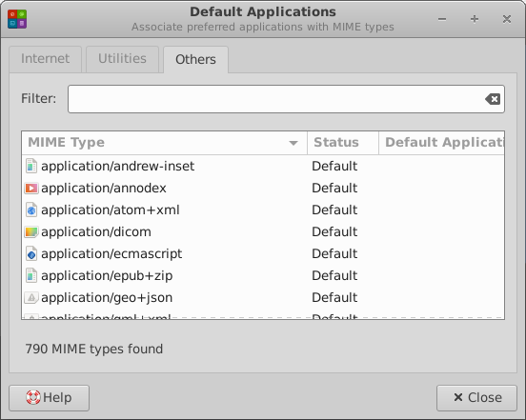Viewport: 526px width, 420px height.
Task: Click the application/epub+zip document icon
Action: [31, 275]
